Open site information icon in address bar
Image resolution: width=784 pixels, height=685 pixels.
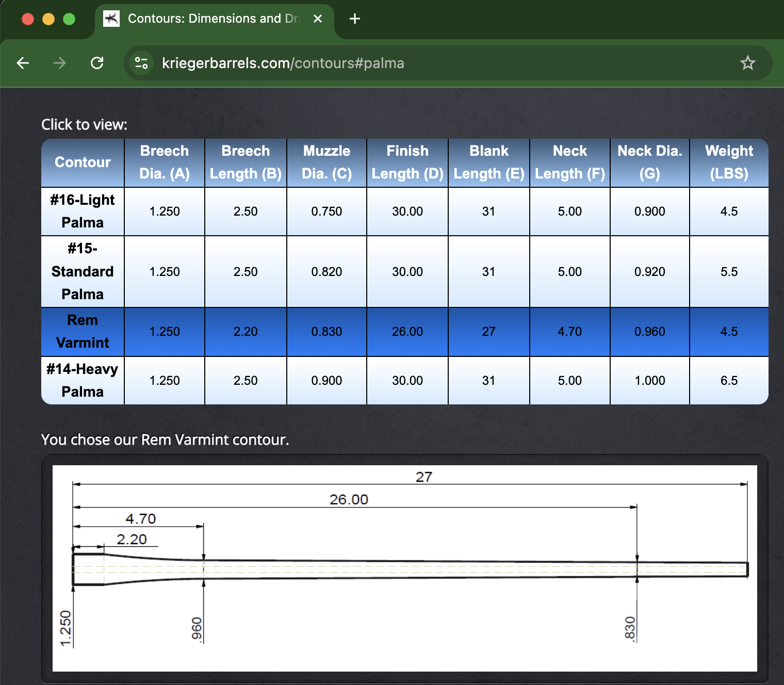[x=141, y=63]
